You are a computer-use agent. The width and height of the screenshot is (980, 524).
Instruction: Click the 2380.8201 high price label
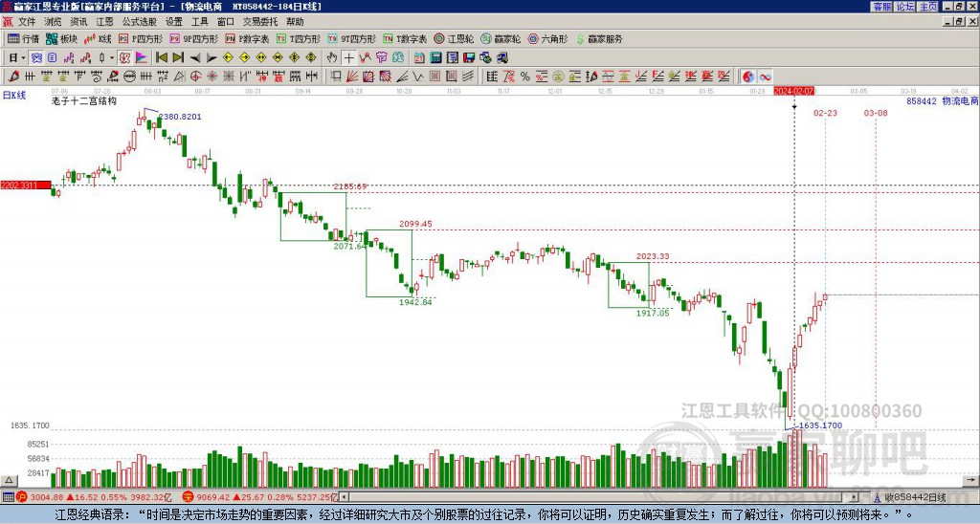tap(180, 117)
